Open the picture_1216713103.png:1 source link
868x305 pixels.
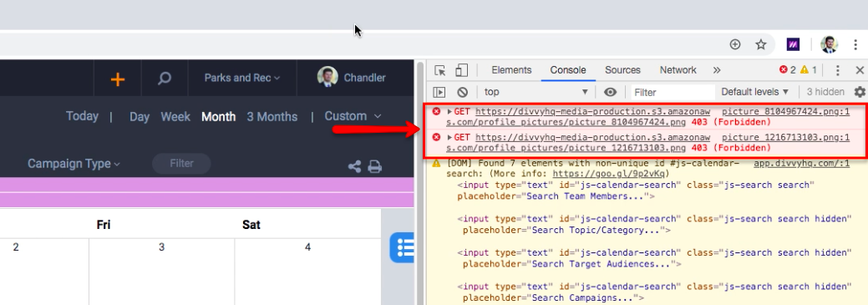click(786, 137)
